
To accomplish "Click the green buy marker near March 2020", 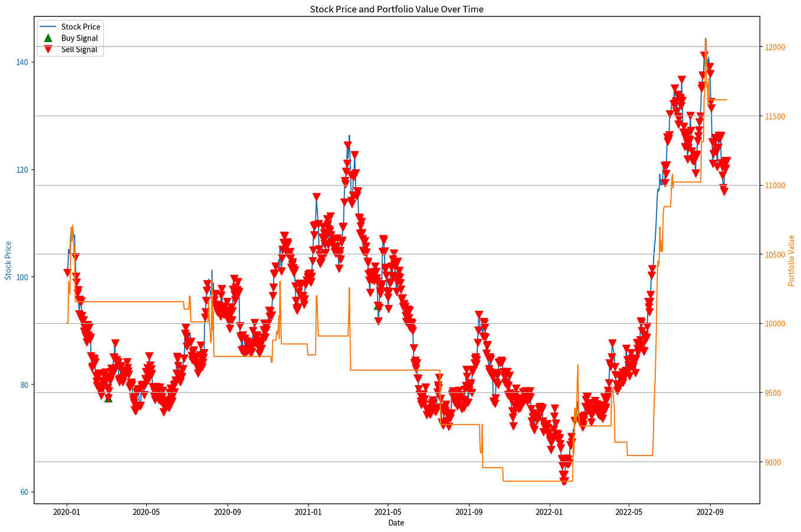I will click(x=107, y=400).
